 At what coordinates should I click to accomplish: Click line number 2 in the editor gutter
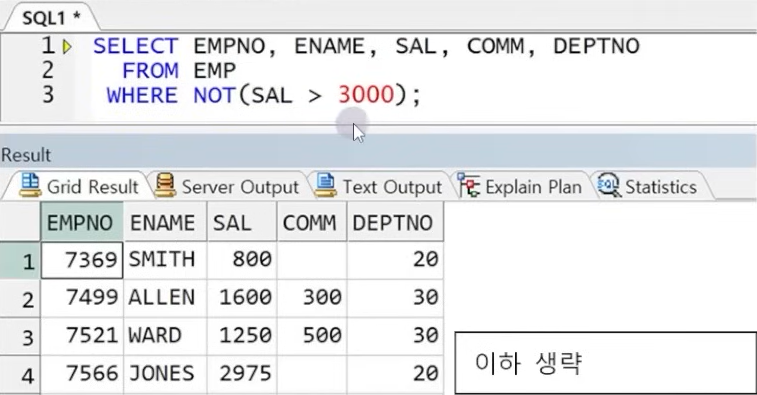pyautogui.click(x=47, y=71)
